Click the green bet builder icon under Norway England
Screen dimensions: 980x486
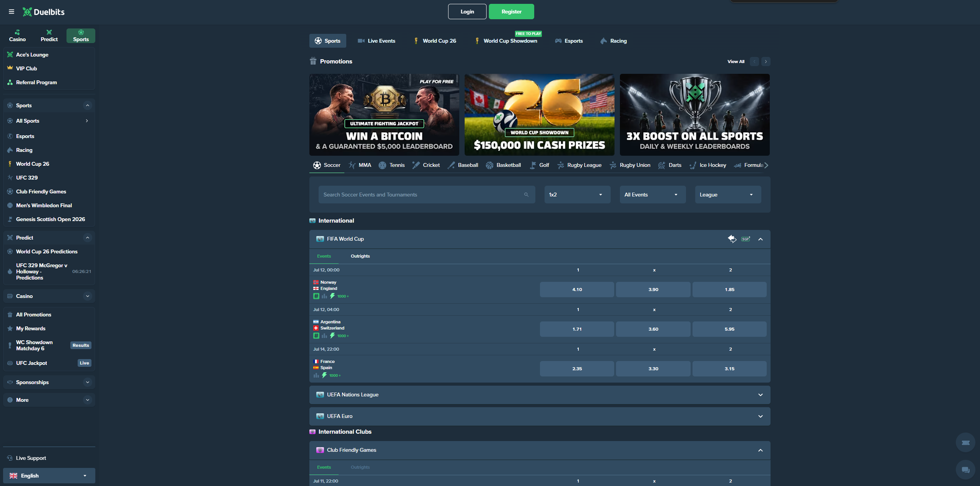point(316,296)
